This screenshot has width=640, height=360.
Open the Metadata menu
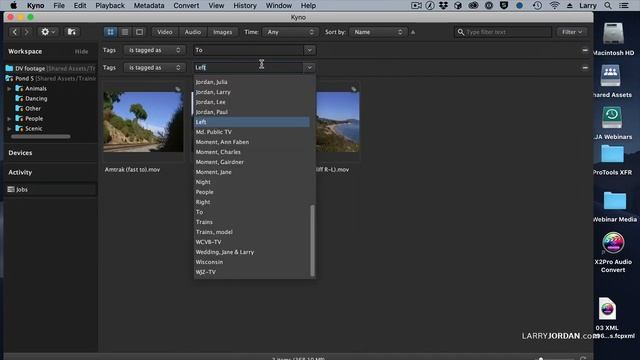click(149, 6)
